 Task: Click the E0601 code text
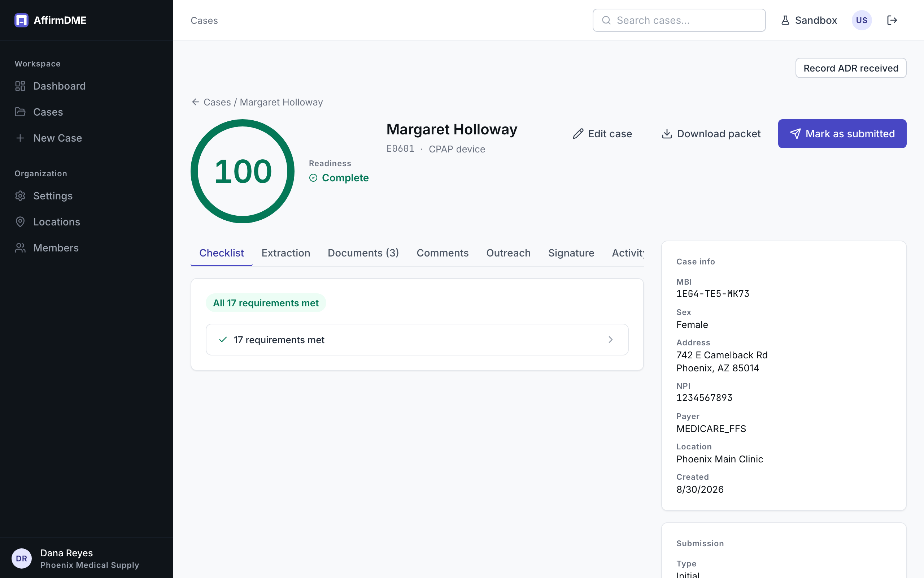point(400,149)
